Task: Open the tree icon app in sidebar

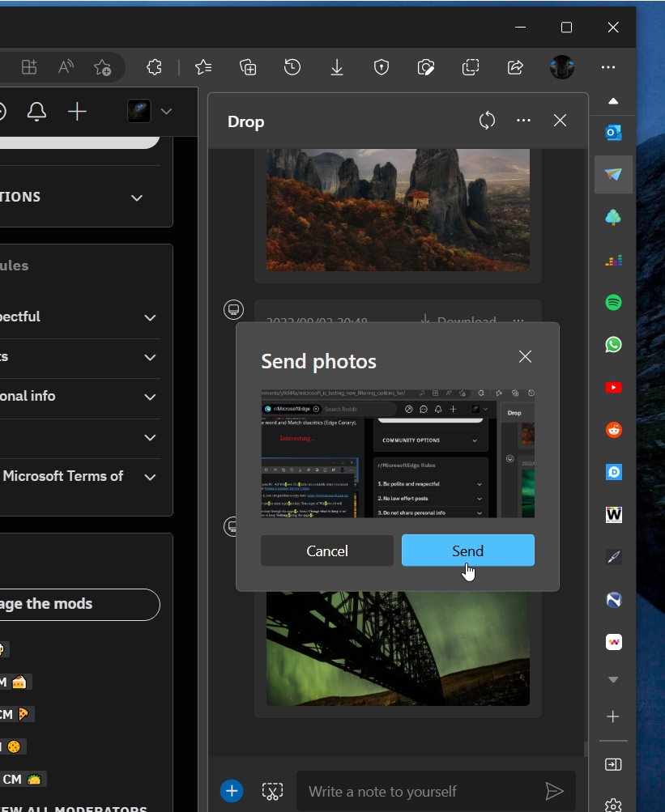Action: tap(614, 218)
